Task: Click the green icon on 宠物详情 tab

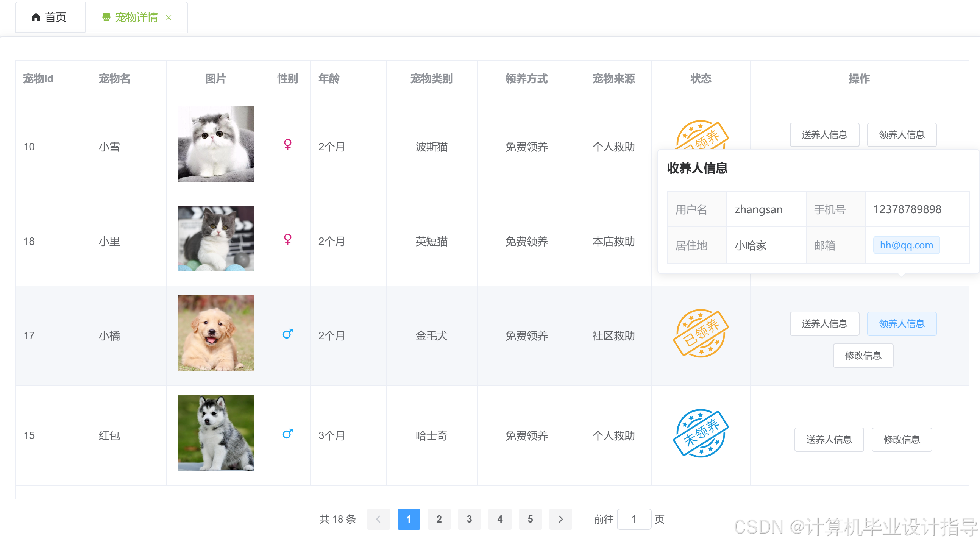Action: 106,17
